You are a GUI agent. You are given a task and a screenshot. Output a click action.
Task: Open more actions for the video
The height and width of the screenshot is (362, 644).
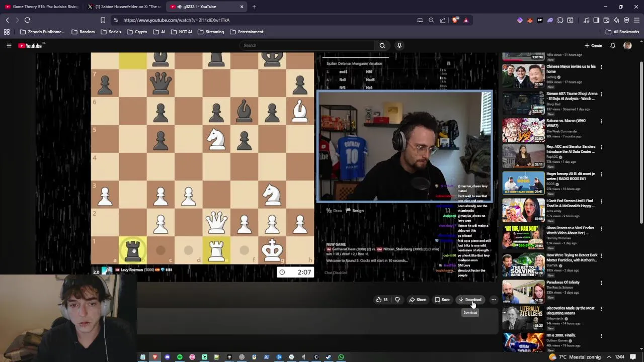[494, 300]
